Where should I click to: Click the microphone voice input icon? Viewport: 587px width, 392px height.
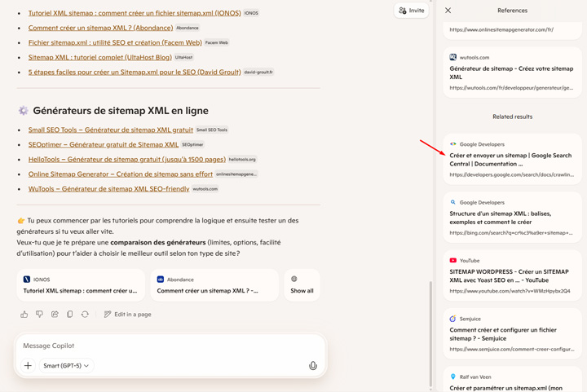(x=312, y=366)
